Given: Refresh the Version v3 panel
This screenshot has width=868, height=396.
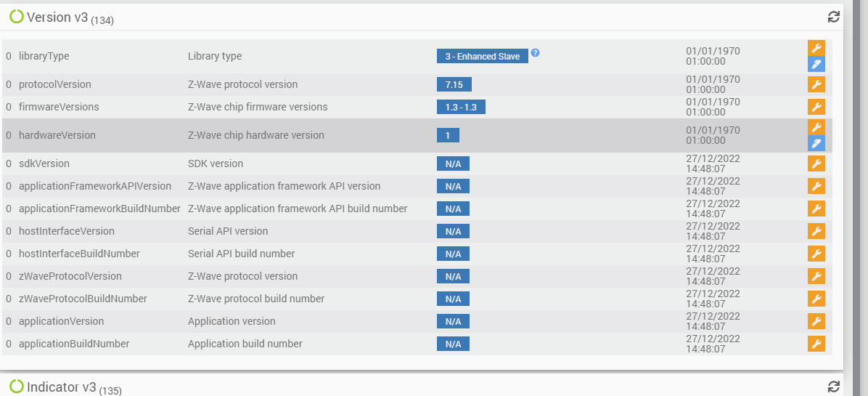Looking at the screenshot, I should 834,17.
